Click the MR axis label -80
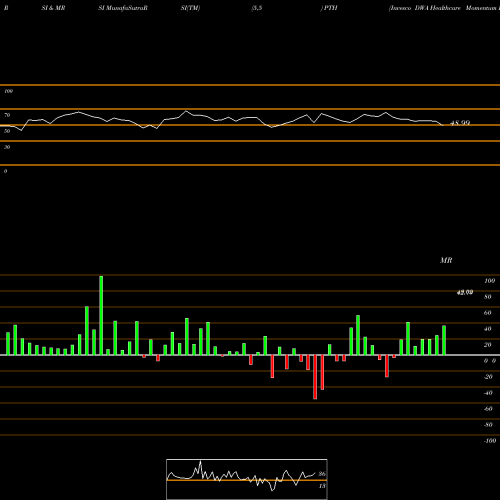The height and width of the screenshot is (500, 500). coord(488,425)
